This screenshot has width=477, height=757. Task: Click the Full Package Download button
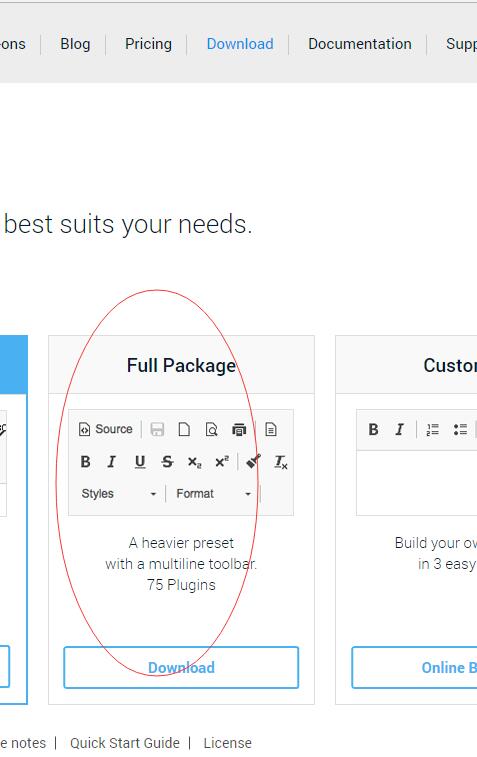pos(181,667)
